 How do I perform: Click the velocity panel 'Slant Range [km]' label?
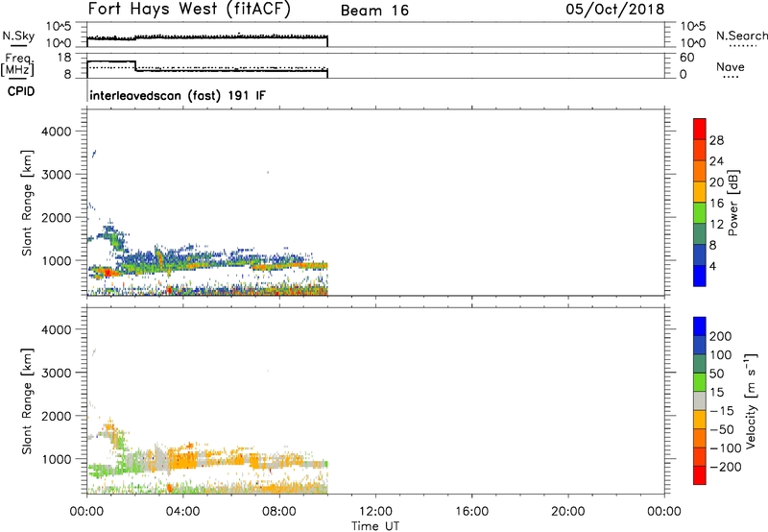(x=27, y=401)
